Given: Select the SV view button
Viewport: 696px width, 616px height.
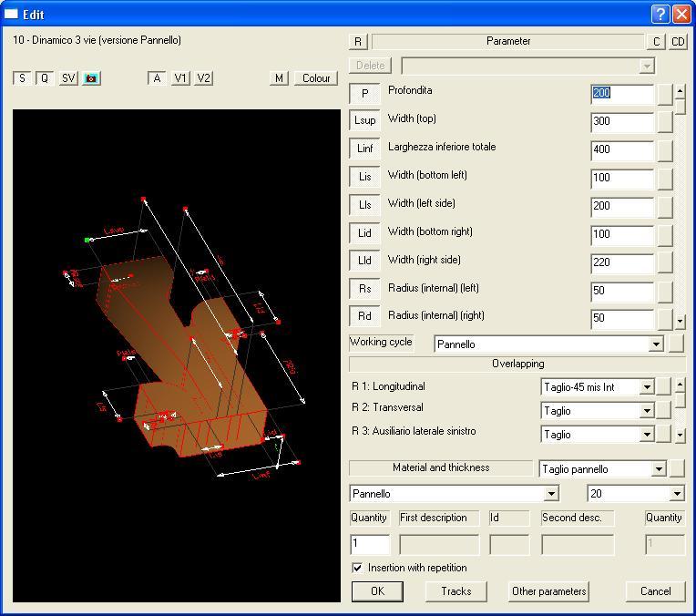Looking at the screenshot, I should tap(68, 78).
